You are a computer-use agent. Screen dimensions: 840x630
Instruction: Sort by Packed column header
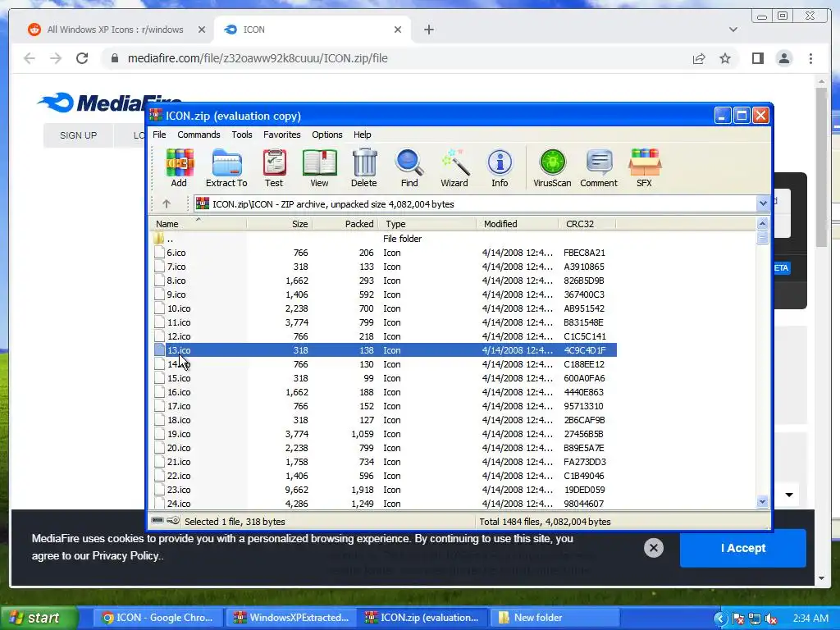point(345,224)
